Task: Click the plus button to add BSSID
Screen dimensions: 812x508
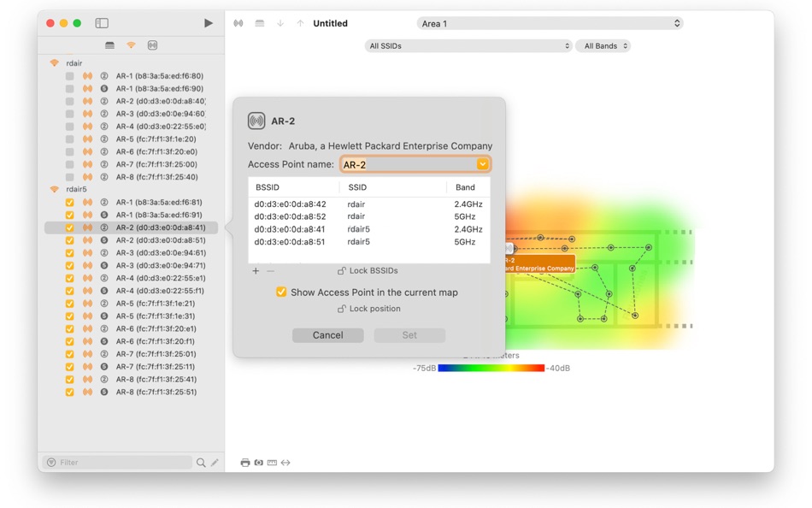Action: tap(256, 270)
